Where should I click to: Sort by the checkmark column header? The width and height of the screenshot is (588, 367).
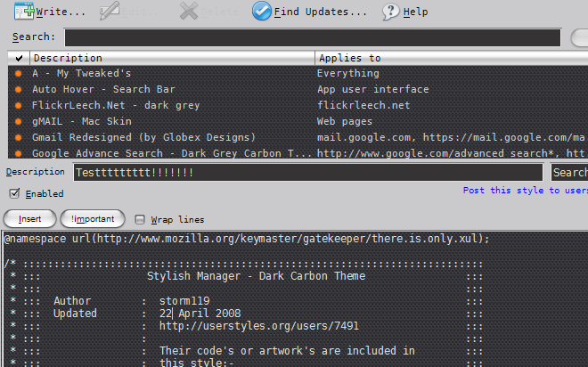tap(19, 58)
